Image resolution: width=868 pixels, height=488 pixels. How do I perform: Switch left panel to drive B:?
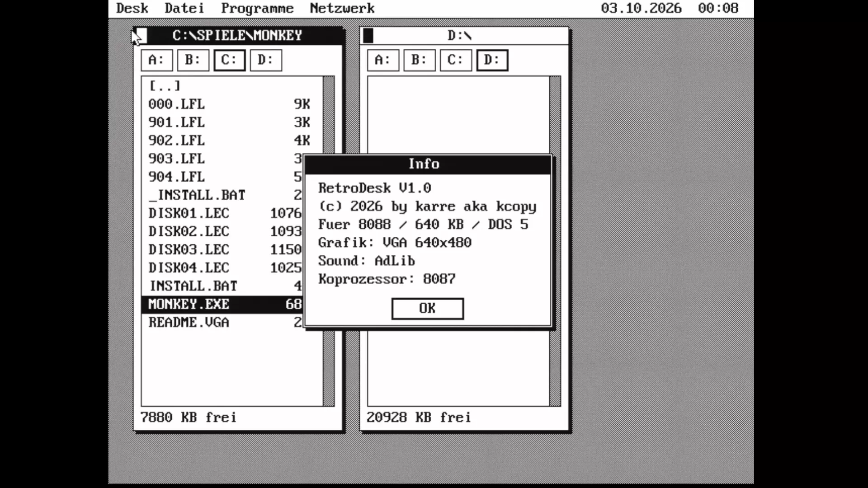[x=193, y=60]
